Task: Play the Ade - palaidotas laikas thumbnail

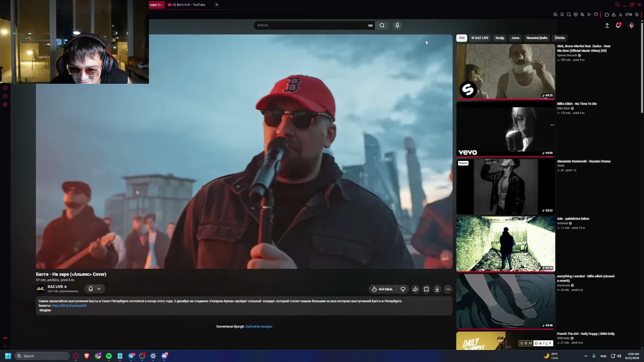Action: 506,244
